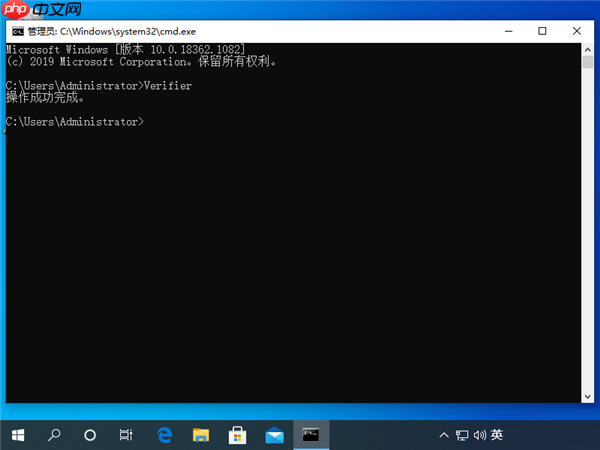Open network status tray icon
This screenshot has width=600, height=450.
[x=462, y=435]
